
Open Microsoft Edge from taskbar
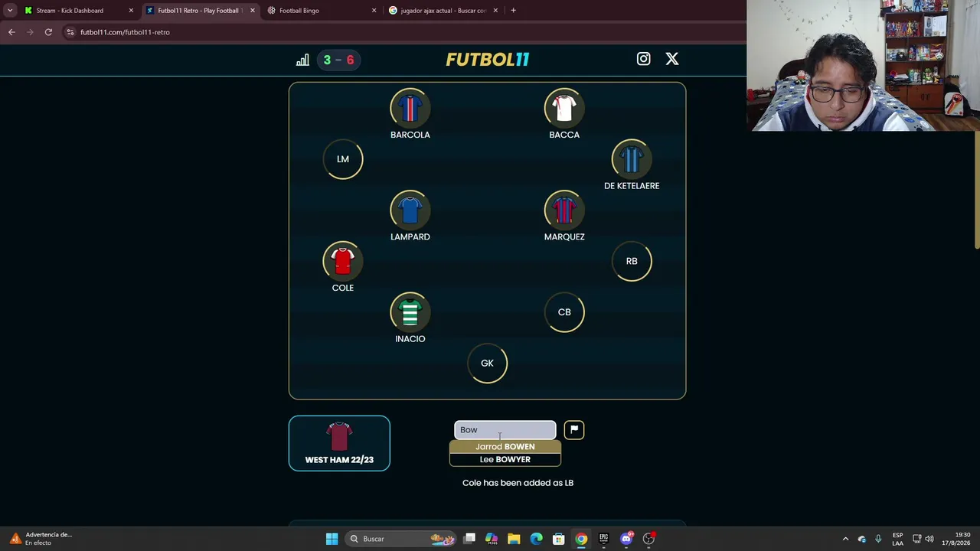click(536, 539)
